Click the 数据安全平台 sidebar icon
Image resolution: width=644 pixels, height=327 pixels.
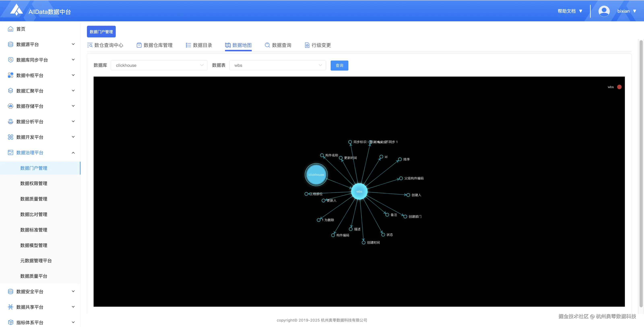[10, 292]
